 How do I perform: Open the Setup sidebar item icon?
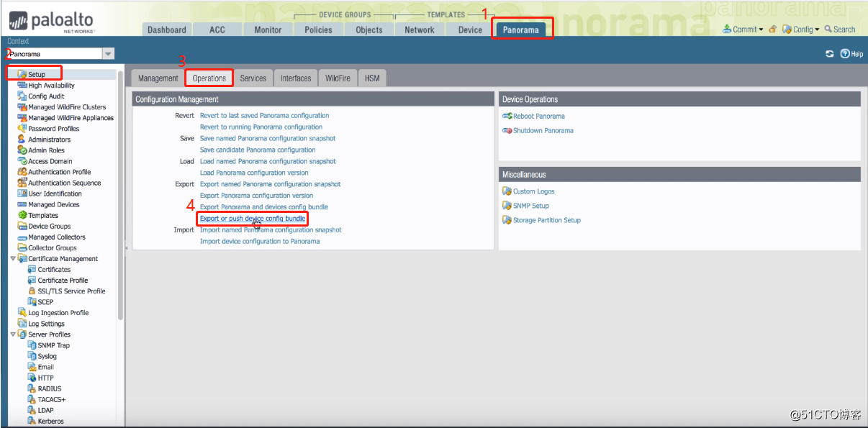(x=22, y=75)
